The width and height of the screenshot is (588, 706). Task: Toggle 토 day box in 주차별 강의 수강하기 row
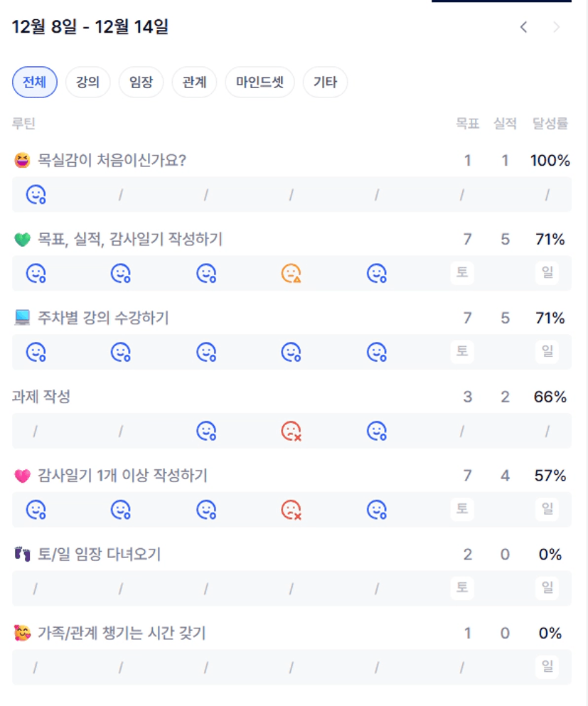(462, 351)
